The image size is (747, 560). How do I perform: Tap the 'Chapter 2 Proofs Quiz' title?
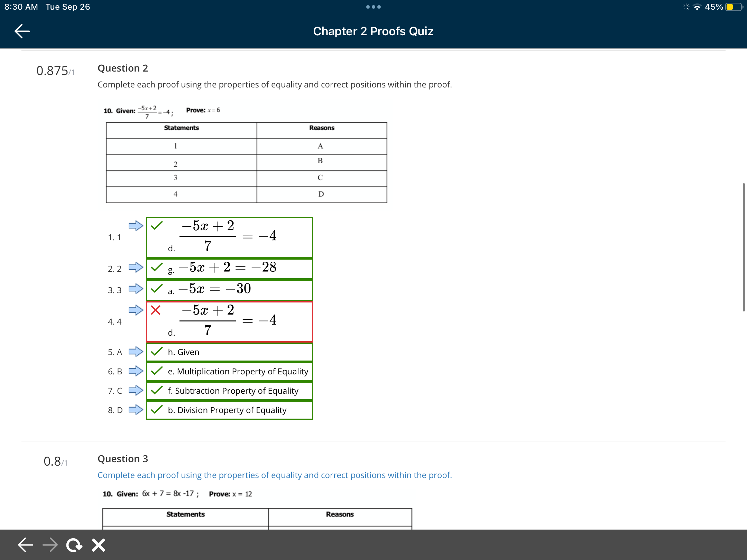(373, 31)
